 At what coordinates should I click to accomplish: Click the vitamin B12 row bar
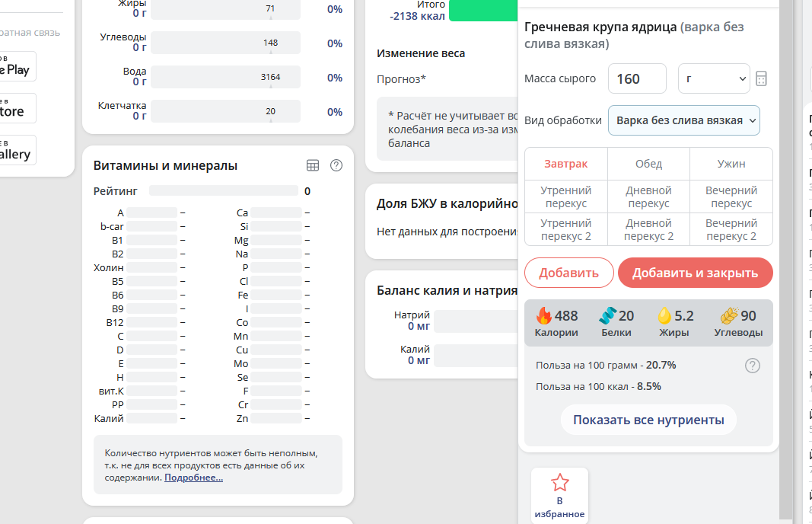pyautogui.click(x=152, y=322)
